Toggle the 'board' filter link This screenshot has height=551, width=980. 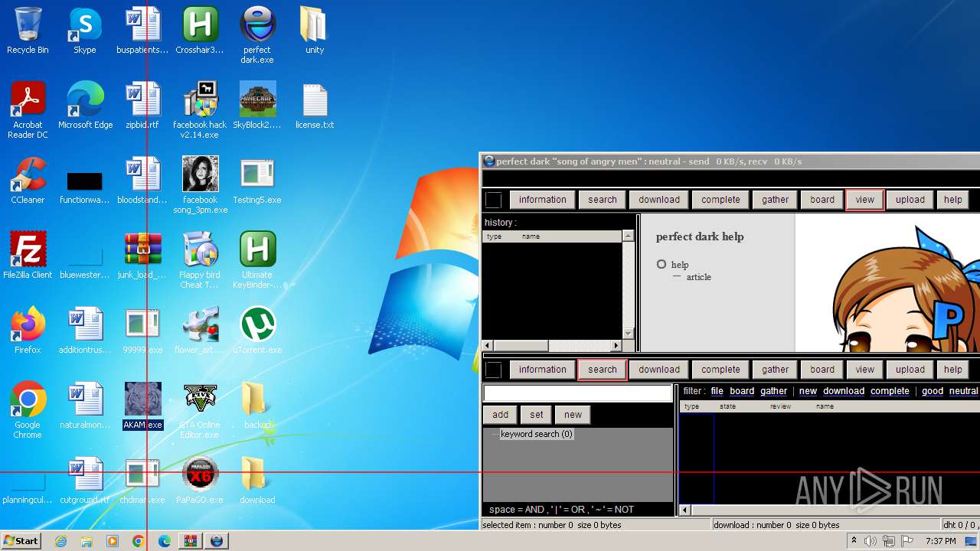[742, 391]
